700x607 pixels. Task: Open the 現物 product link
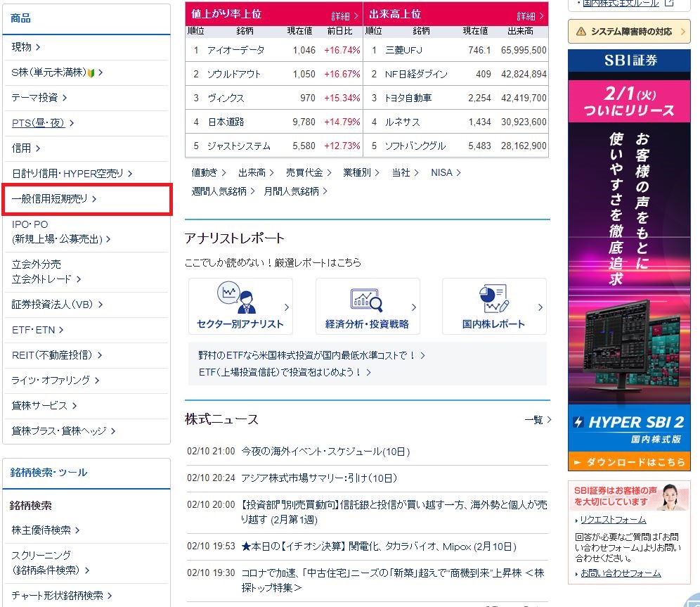26,47
